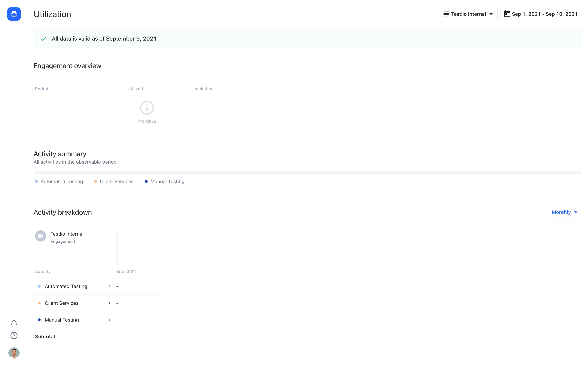The width and height of the screenshot is (588, 367).
Task: Expand the Manual Testing row
Action: click(110, 320)
